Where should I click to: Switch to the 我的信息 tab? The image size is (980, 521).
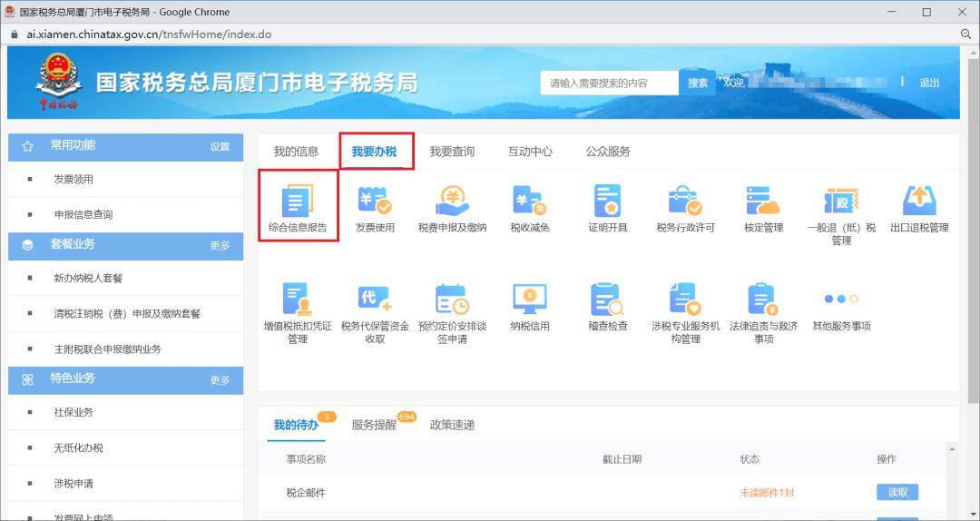point(296,152)
